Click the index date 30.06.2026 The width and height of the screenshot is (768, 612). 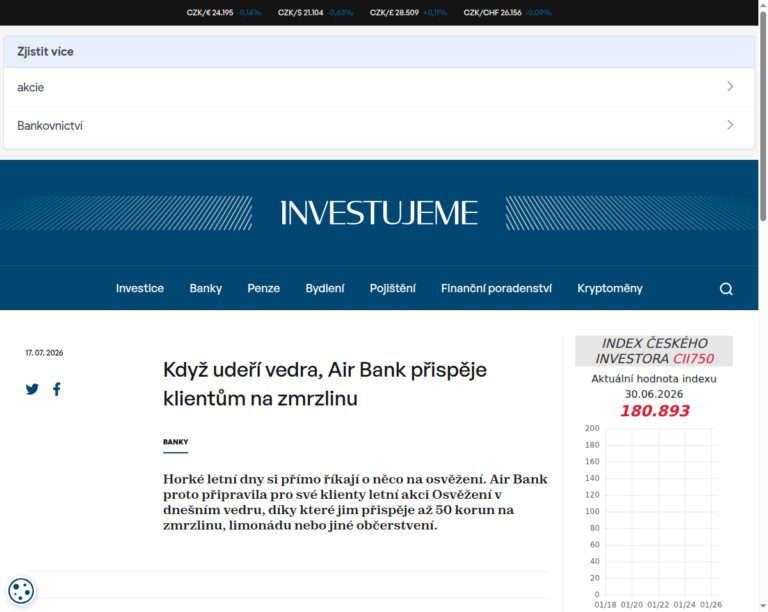[x=653, y=394]
